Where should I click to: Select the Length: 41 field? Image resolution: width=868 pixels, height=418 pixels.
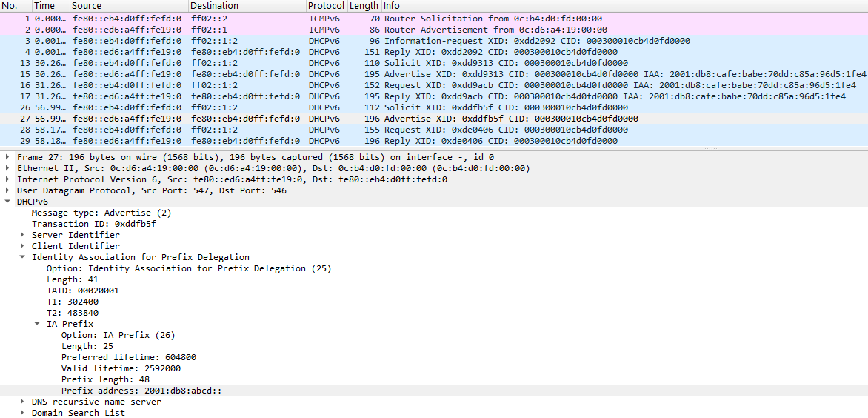(72, 279)
